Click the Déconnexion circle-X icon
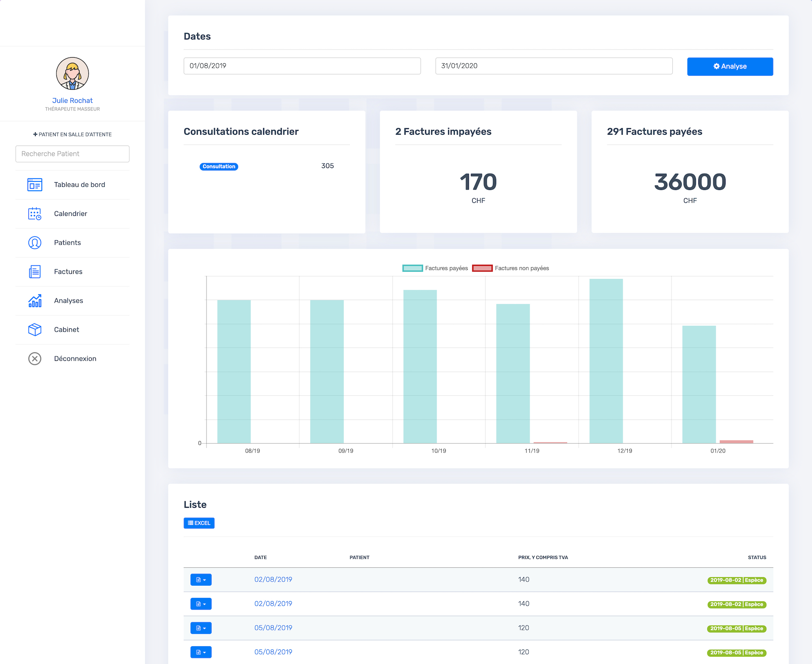This screenshot has height=664, width=812. 35,359
